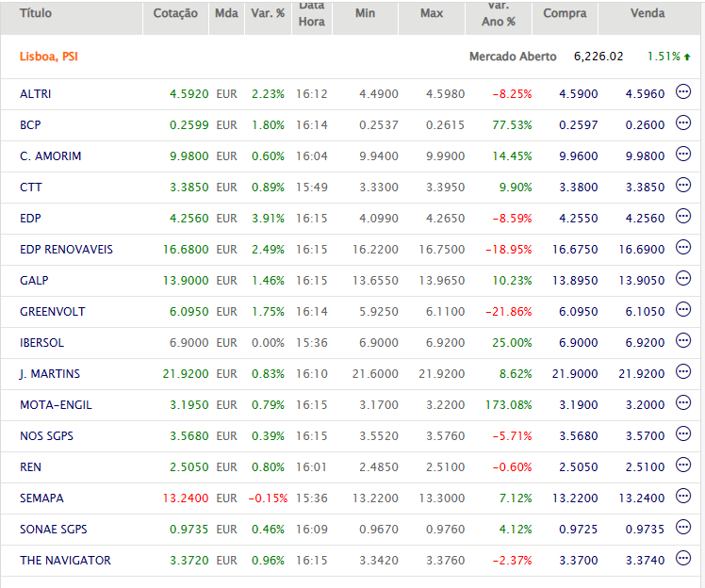This screenshot has width=705, height=588.
Task: Click the more options icon for MOTA-ENGIL
Action: coord(683,402)
